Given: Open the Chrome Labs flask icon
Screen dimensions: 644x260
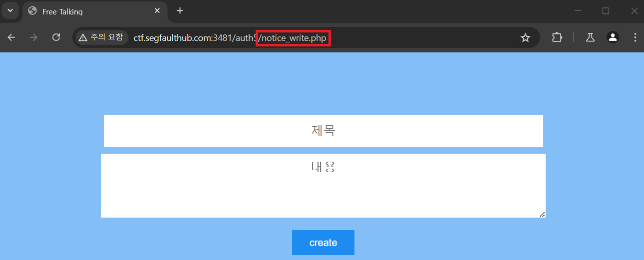Looking at the screenshot, I should [x=590, y=37].
